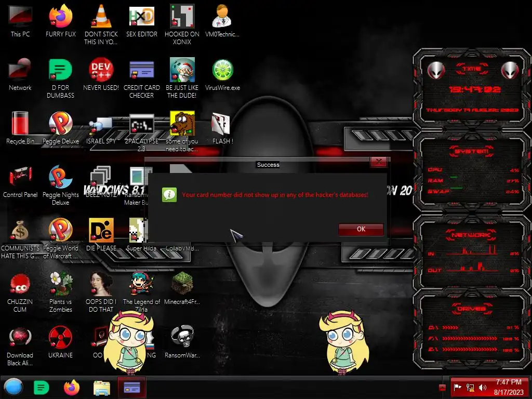Open the 7:47 PM clock and date

tap(508, 387)
